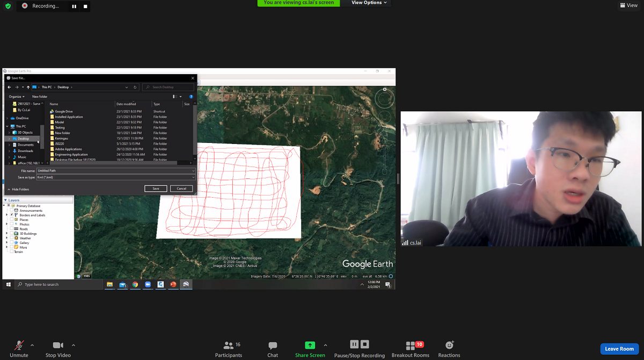Enable the 3D Buildings layer checkbox

click(x=12, y=234)
